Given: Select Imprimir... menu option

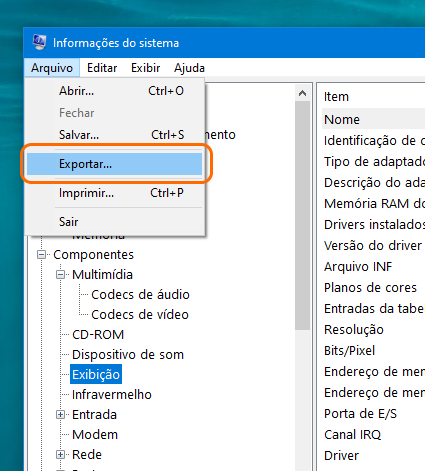Looking at the screenshot, I should click(x=114, y=193).
